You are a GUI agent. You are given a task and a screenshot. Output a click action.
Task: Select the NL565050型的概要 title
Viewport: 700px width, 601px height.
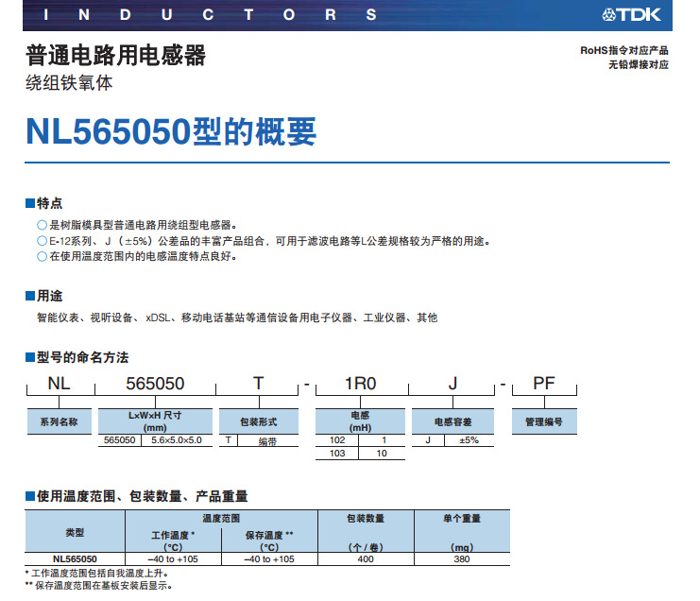tap(171, 132)
